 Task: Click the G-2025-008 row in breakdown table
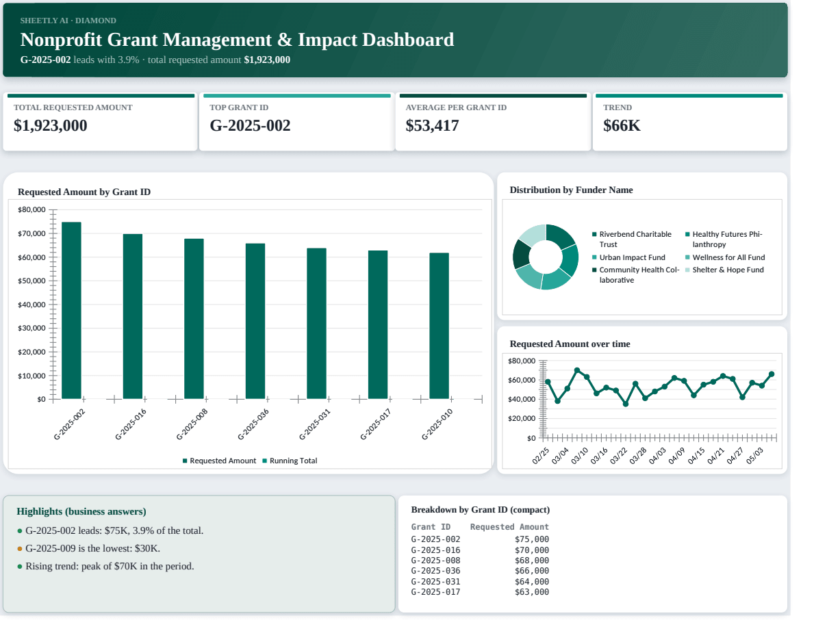pyautogui.click(x=480, y=561)
